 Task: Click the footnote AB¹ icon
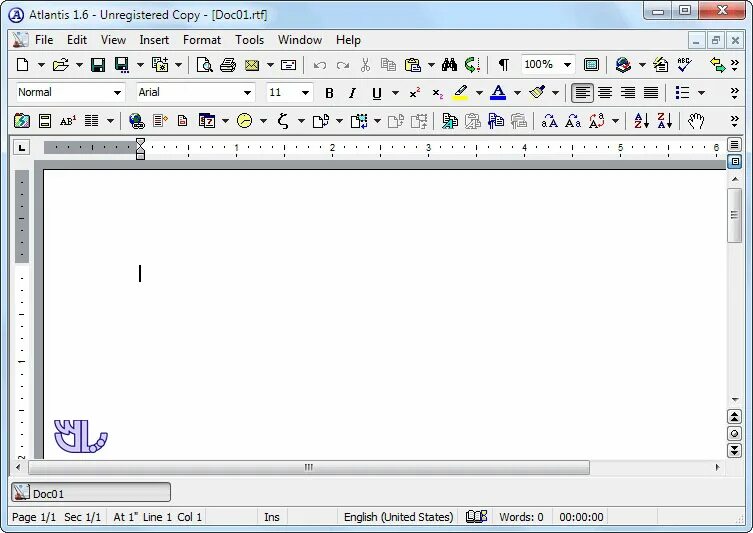click(x=68, y=121)
